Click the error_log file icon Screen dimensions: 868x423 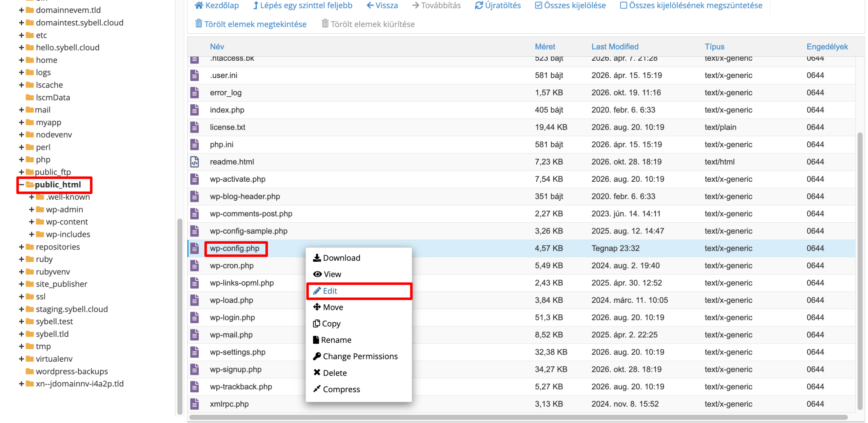(194, 93)
